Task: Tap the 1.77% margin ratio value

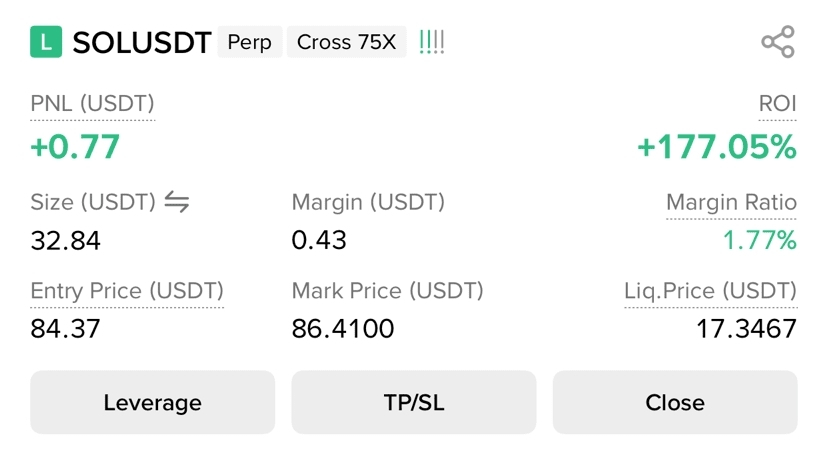Action: point(760,240)
